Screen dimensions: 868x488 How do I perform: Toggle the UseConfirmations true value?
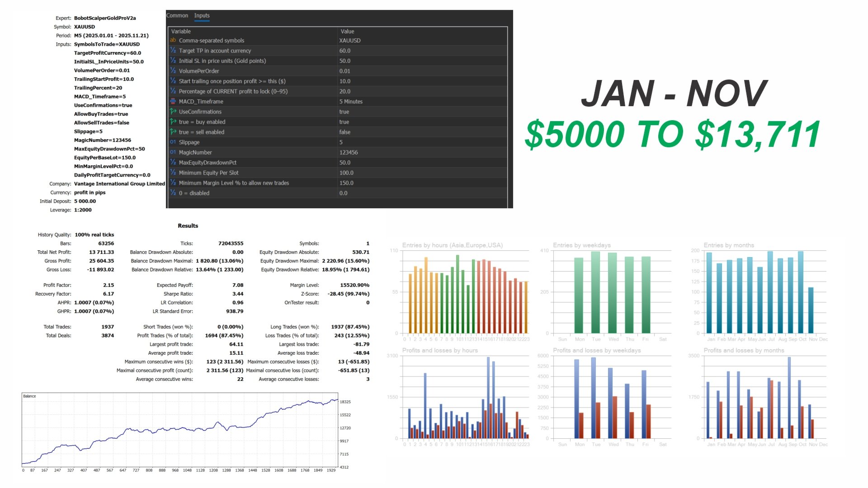344,112
